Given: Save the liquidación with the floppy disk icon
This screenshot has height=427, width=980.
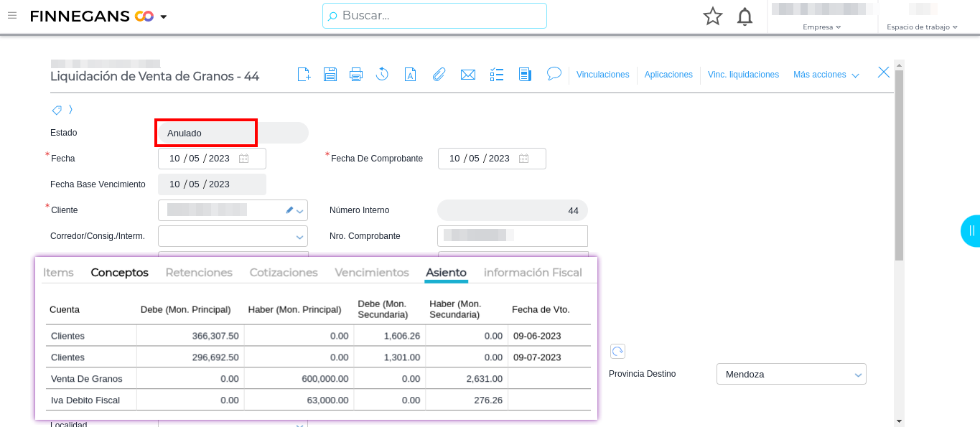Looking at the screenshot, I should coord(330,74).
